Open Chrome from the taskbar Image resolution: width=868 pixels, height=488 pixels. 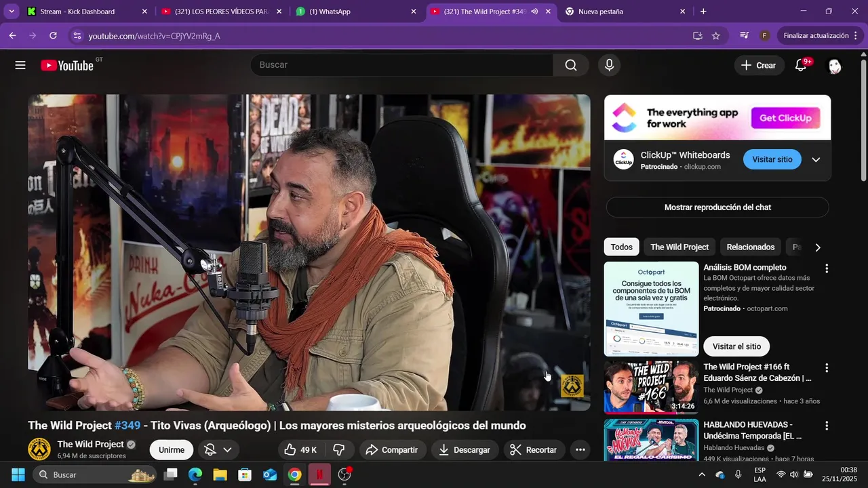tap(294, 474)
